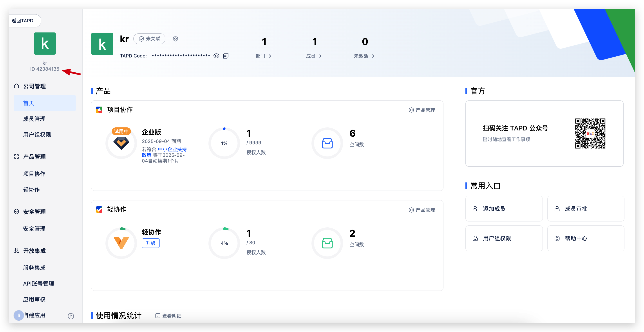Click the 企业版 diamond badge icon
Screen dimensions: 644x332
click(x=121, y=143)
